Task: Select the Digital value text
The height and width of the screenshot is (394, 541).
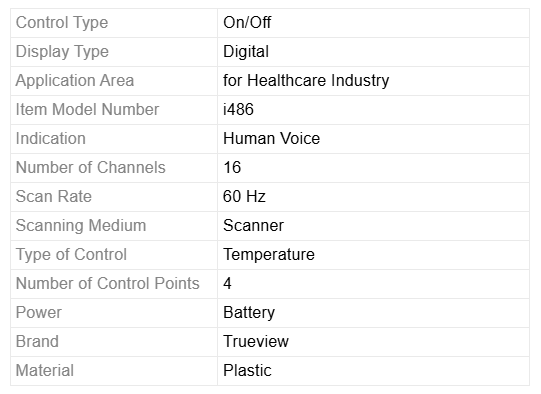Action: [246, 52]
